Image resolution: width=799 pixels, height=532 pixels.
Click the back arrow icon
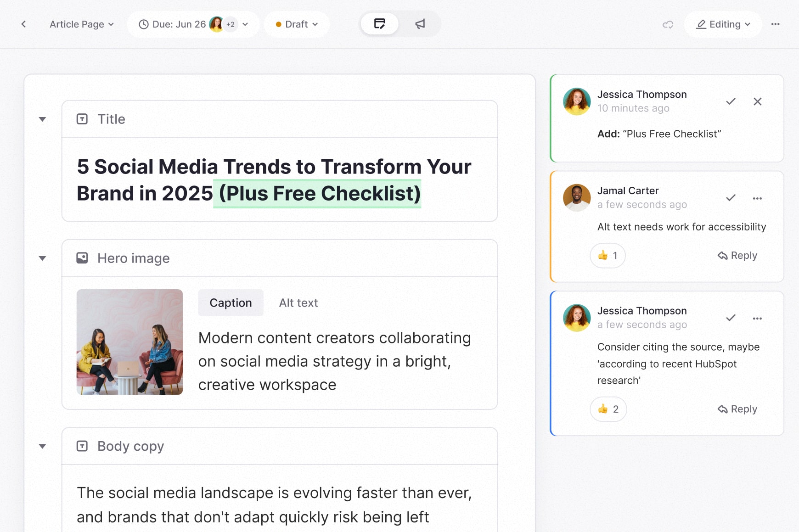23,24
